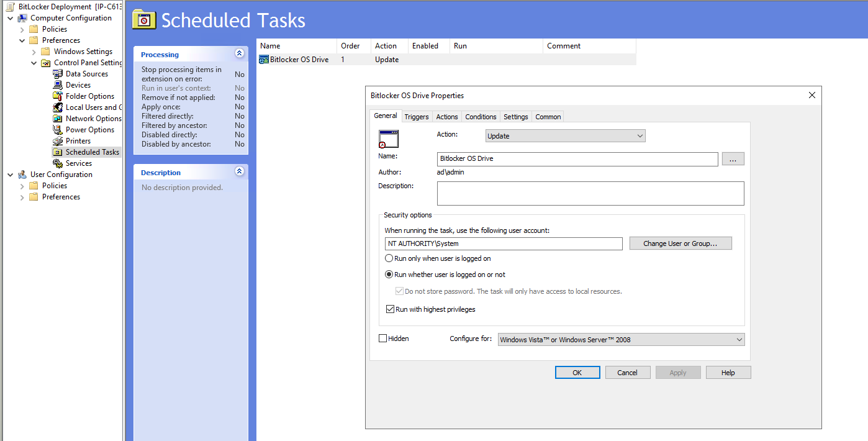The height and width of the screenshot is (441, 868).
Task: Click the Run column header
Action: pos(497,46)
